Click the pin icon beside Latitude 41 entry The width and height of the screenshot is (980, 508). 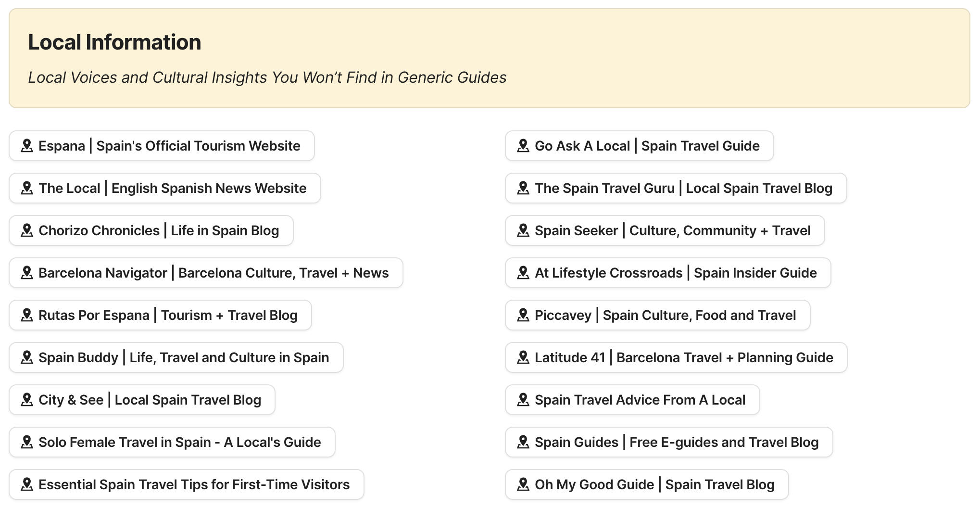(523, 357)
